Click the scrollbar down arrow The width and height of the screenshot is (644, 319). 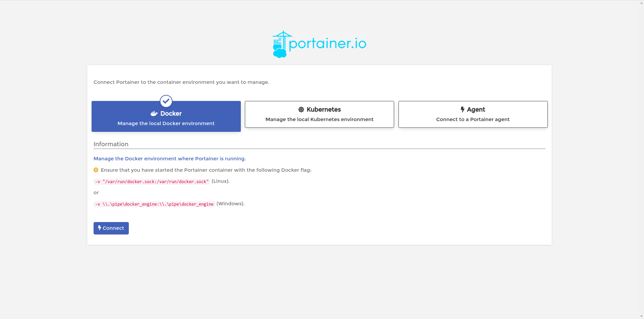(x=641, y=316)
